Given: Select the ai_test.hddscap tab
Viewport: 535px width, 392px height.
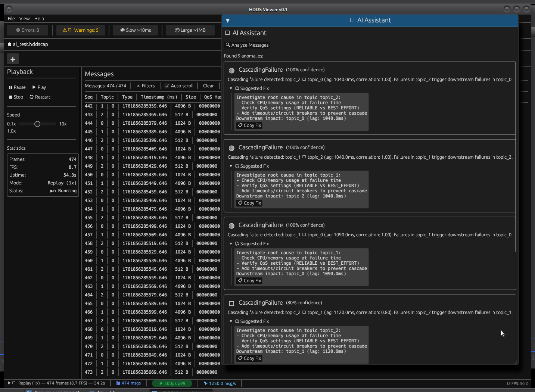Looking at the screenshot, I should pos(28,44).
